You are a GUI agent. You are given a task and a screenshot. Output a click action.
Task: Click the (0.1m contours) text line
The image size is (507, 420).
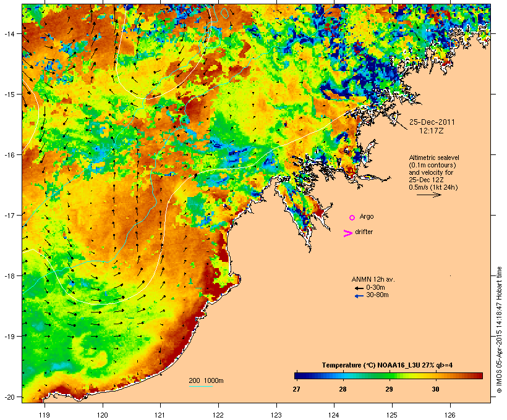pyautogui.click(x=432, y=165)
